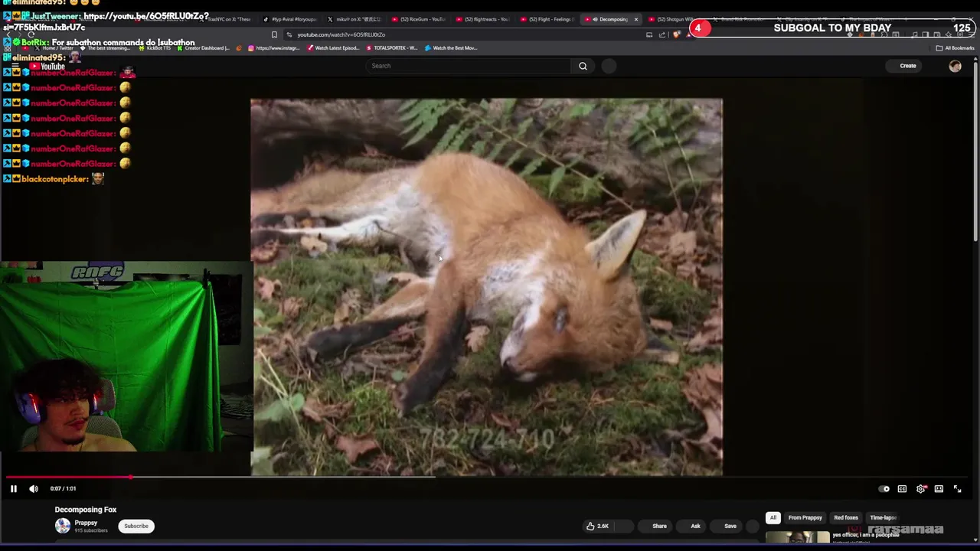Subscribe to the Prappsy channel
Viewport: 980px width, 551px height.
coord(136,526)
